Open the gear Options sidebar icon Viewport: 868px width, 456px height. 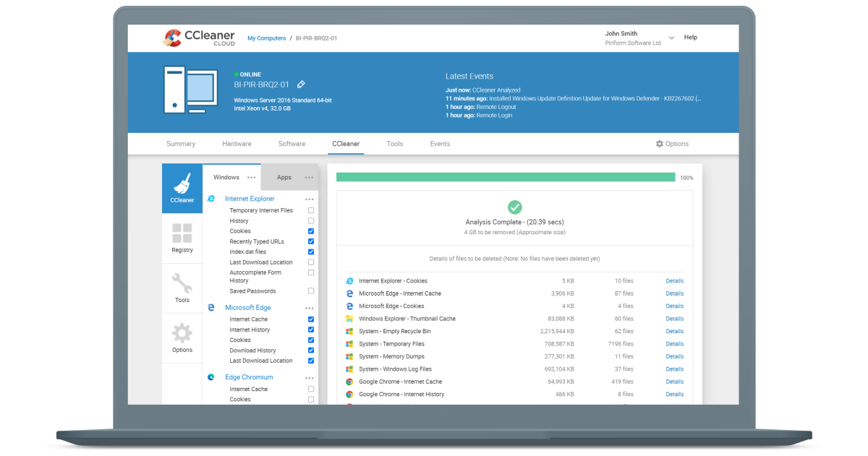(182, 337)
